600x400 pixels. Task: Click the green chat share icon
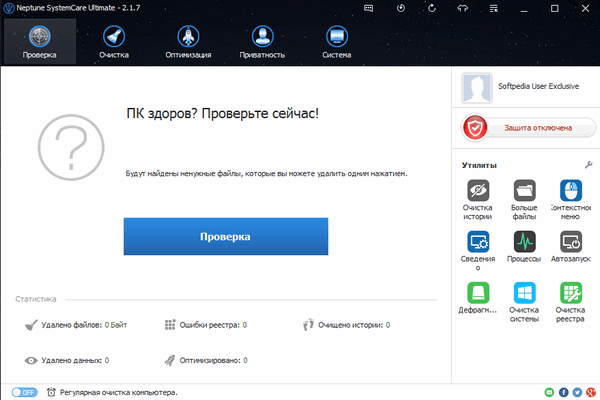click(x=549, y=392)
